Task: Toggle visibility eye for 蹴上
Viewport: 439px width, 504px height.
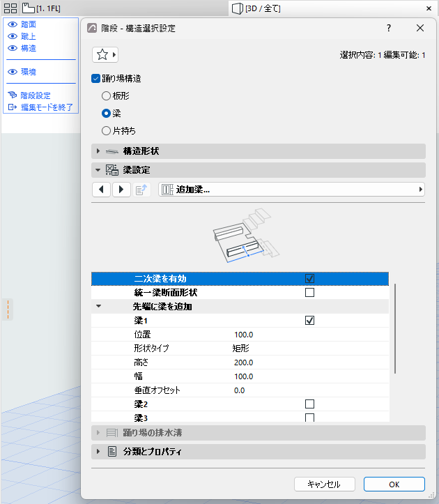Action: (13, 36)
